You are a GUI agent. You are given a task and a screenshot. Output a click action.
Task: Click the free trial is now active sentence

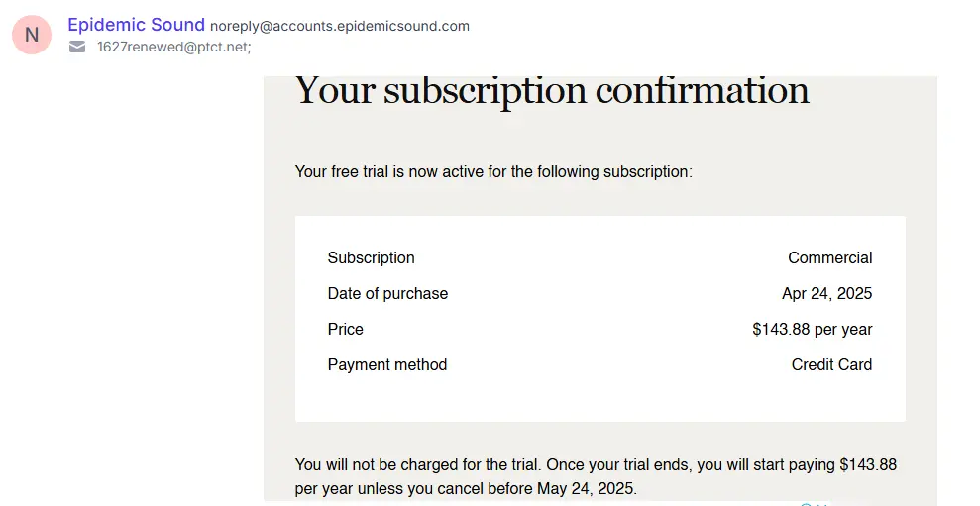point(493,171)
